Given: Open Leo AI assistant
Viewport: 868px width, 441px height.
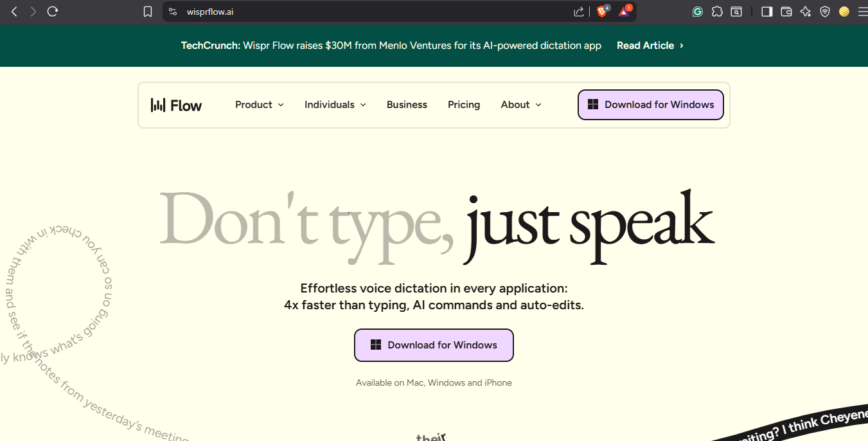Looking at the screenshot, I should (x=806, y=12).
